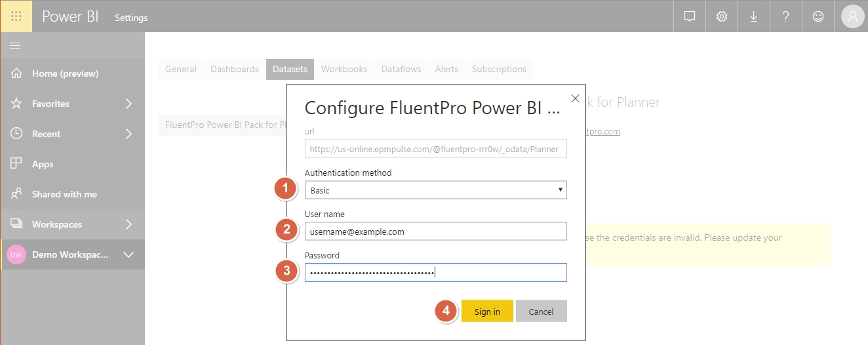868x345 pixels.
Task: Expand the Recent chevron arrow
Action: (128, 134)
